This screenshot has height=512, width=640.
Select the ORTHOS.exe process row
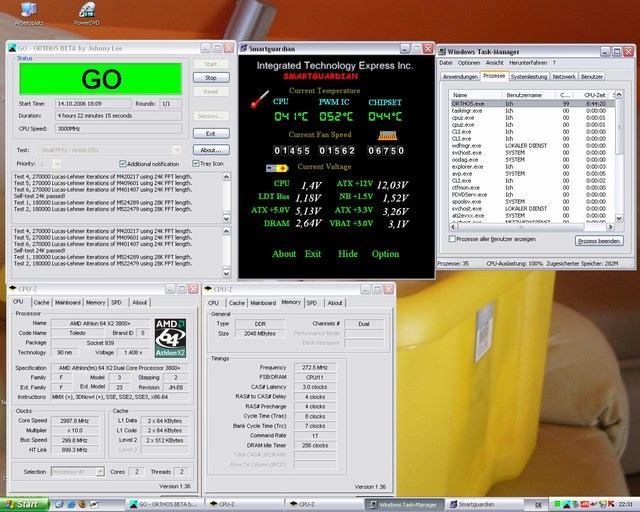coord(532,104)
